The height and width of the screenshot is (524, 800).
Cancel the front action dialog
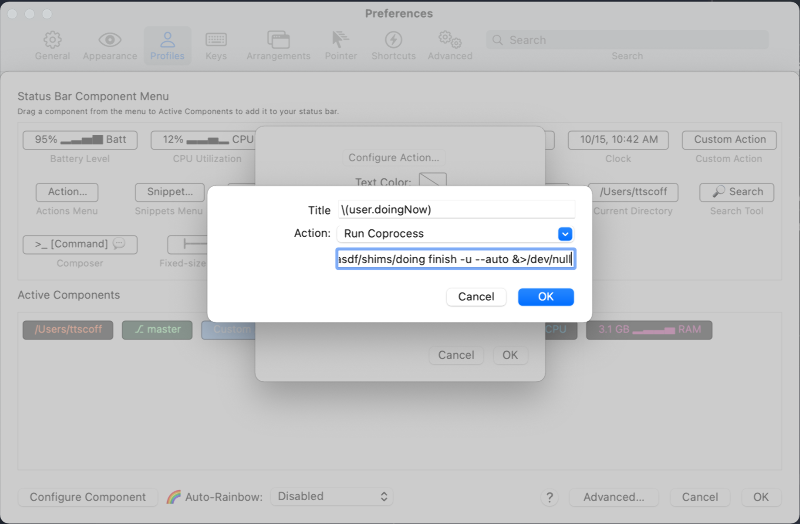tap(476, 297)
